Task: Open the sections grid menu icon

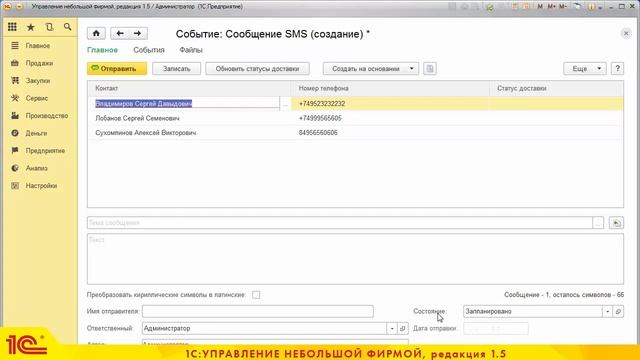Action: (x=12, y=27)
